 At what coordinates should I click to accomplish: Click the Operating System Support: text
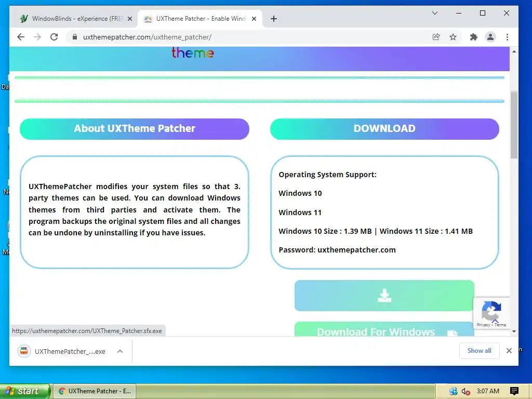[x=327, y=175]
